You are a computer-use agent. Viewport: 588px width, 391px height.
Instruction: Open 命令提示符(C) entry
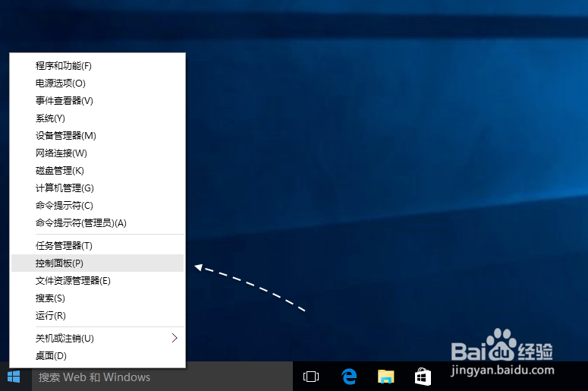pyautogui.click(x=98, y=206)
